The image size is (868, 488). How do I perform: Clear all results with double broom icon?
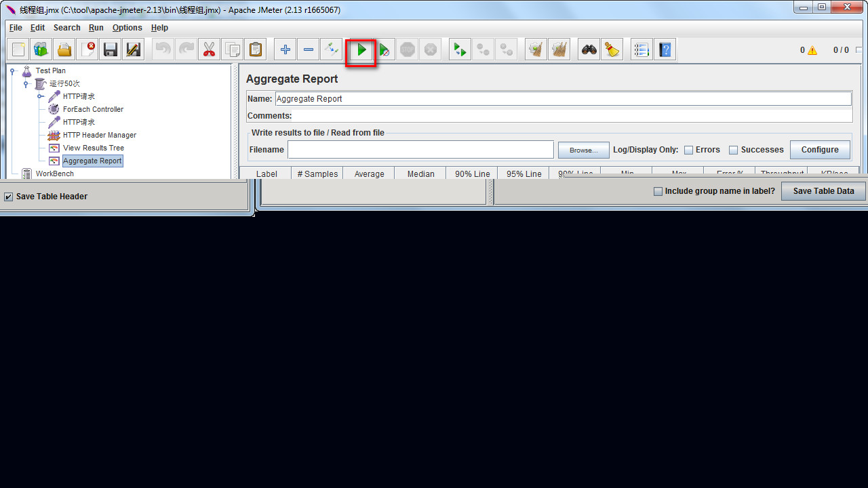pyautogui.click(x=559, y=49)
